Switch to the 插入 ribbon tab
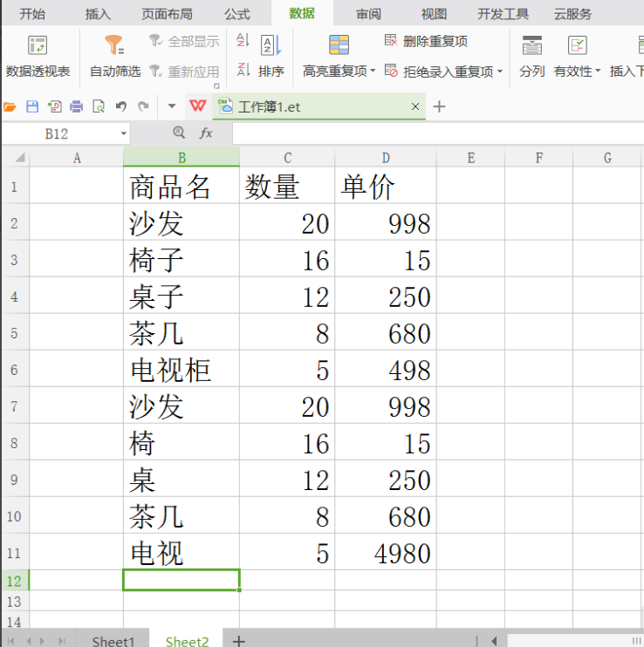Viewport: 644px width, 647px height. pyautogui.click(x=98, y=14)
